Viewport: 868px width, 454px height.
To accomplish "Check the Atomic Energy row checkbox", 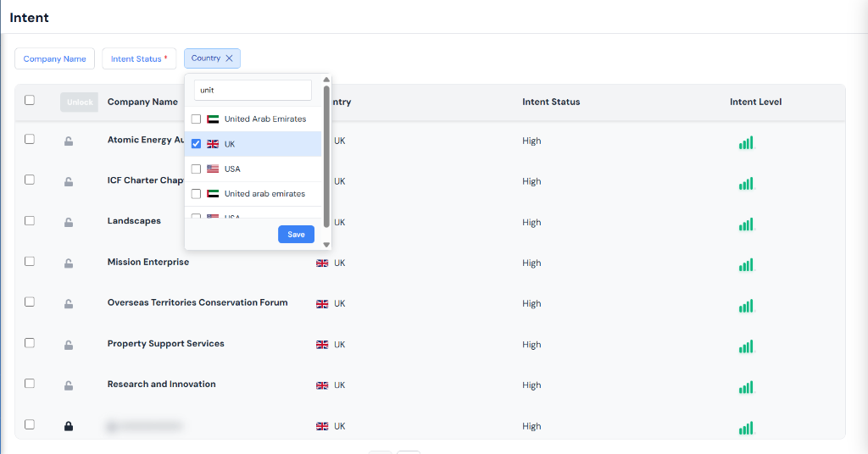I will pyautogui.click(x=30, y=140).
